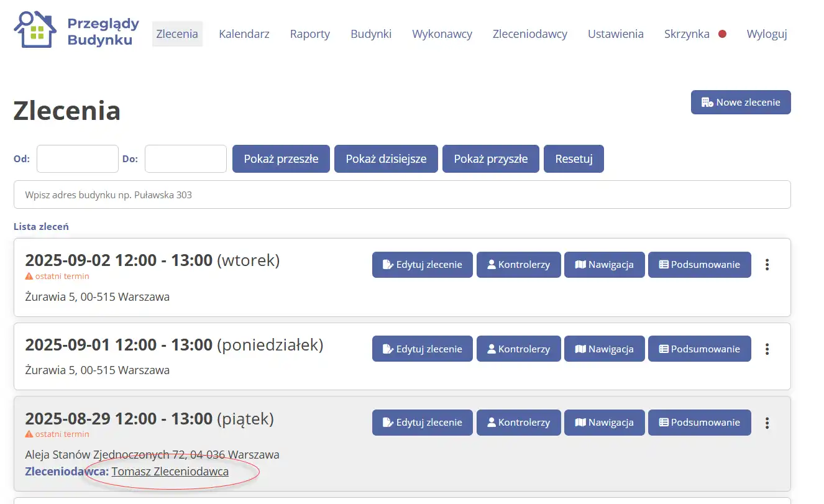Switch to the Kalendarz tab
This screenshot has height=504, width=824.
pyautogui.click(x=244, y=34)
